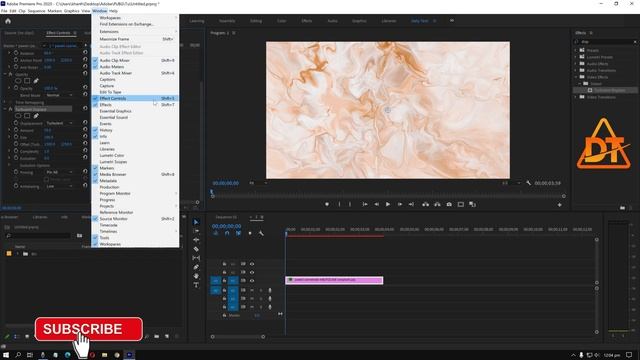
Task: Choose Essential Graphics menu item
Action: point(135,111)
